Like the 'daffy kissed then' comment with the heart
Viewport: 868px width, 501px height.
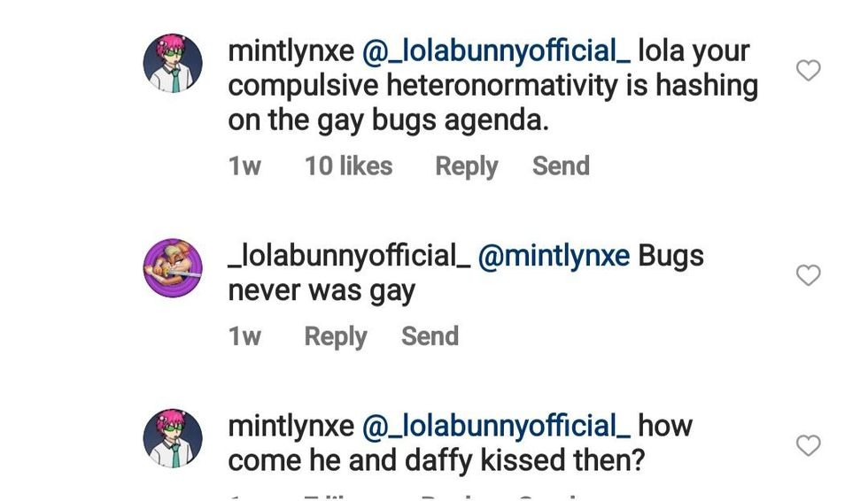808,445
